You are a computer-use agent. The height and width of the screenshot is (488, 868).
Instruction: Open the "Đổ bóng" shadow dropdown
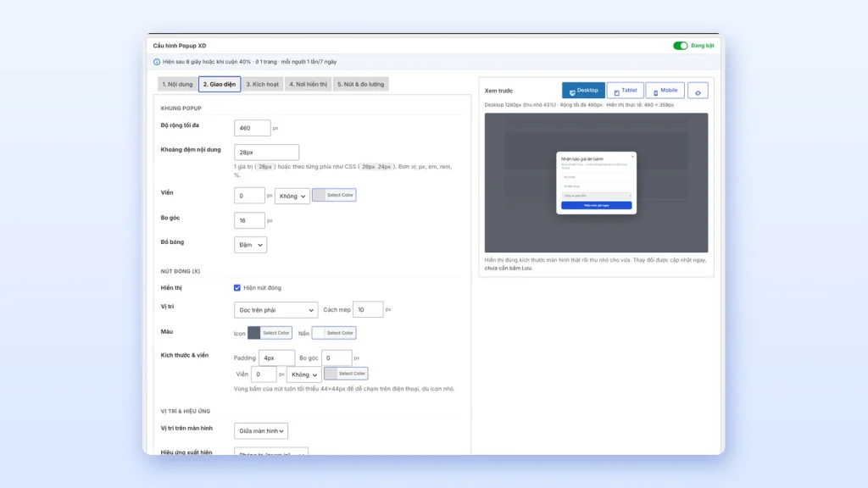tap(250, 245)
